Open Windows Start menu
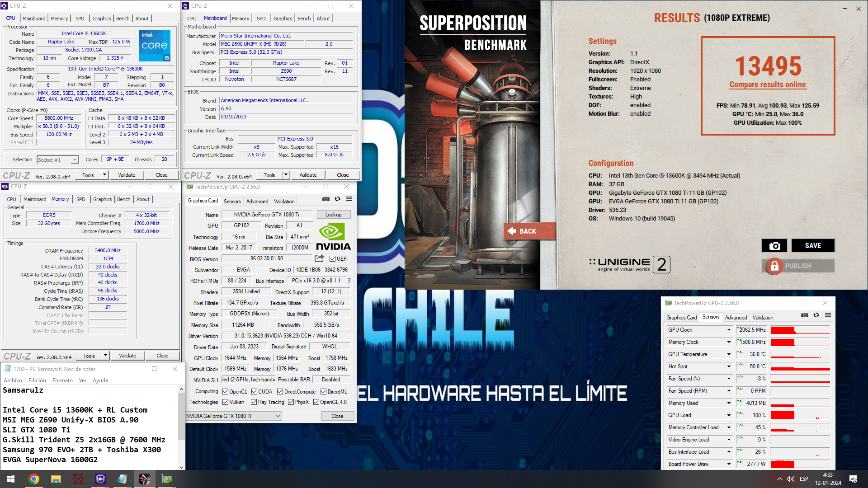 [x=11, y=479]
